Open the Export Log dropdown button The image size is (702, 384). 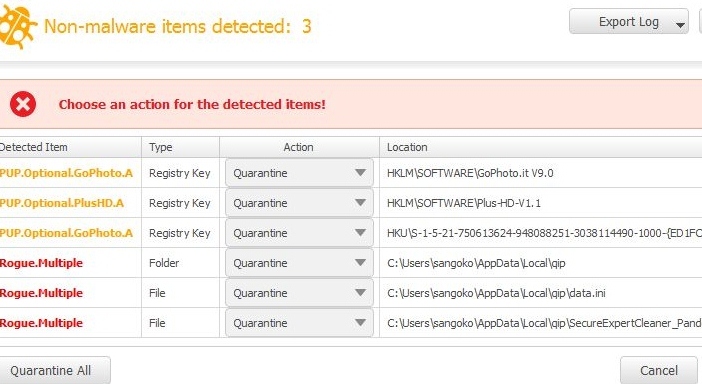click(629, 21)
